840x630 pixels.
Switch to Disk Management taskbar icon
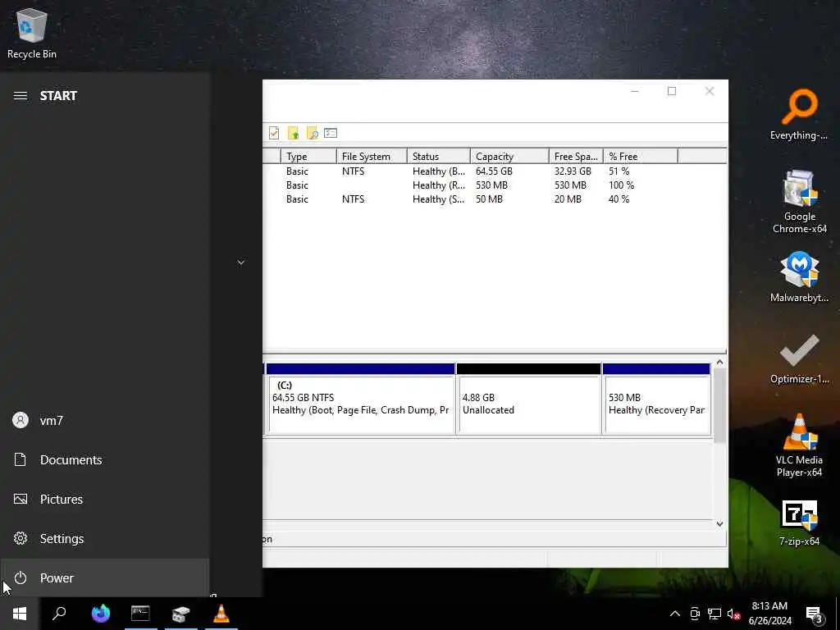181,614
